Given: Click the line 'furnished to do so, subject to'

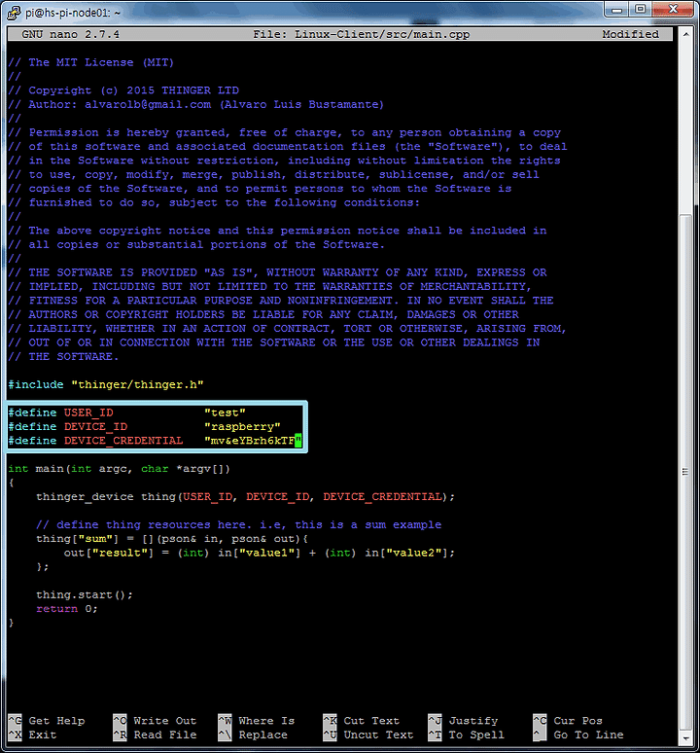Looking at the screenshot, I should [x=214, y=202].
